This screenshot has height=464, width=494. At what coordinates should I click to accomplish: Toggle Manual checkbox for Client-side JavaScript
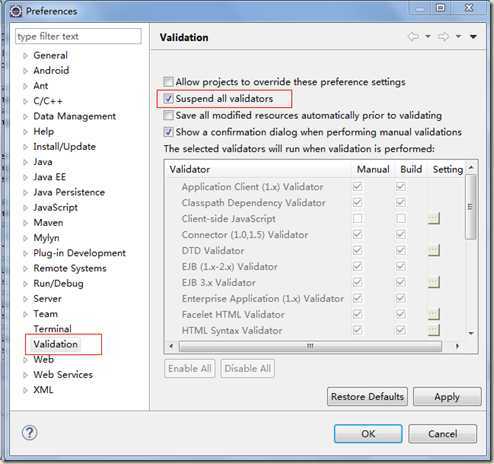(357, 219)
